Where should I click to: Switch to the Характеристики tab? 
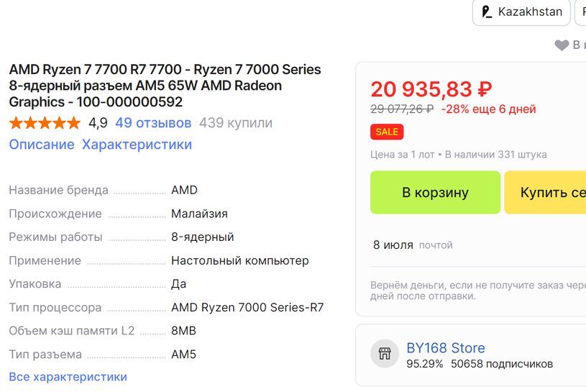[x=137, y=145]
